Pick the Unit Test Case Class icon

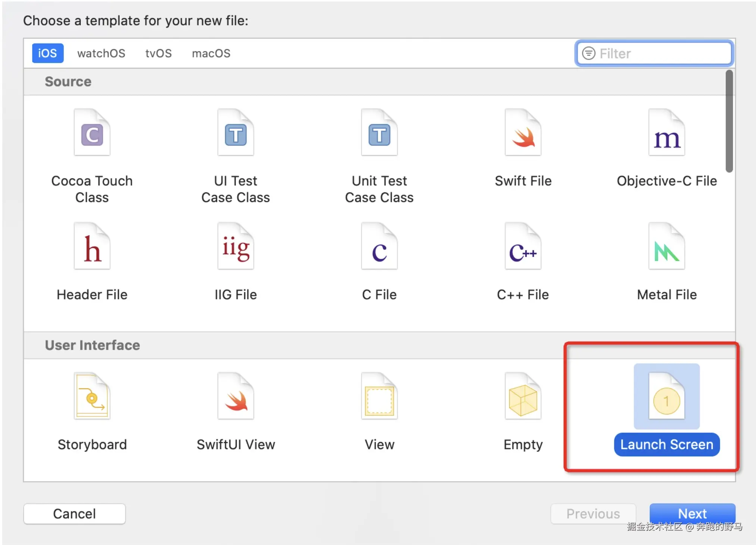[379, 132]
